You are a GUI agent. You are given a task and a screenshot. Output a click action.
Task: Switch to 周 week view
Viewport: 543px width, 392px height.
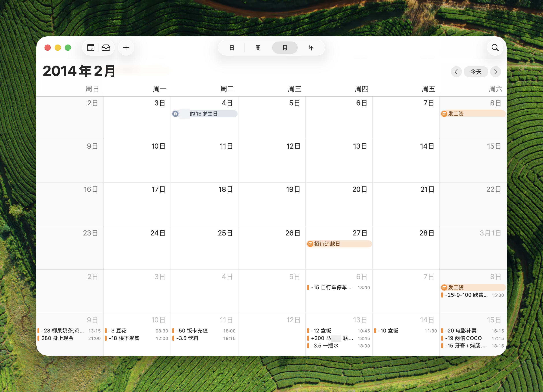click(258, 48)
